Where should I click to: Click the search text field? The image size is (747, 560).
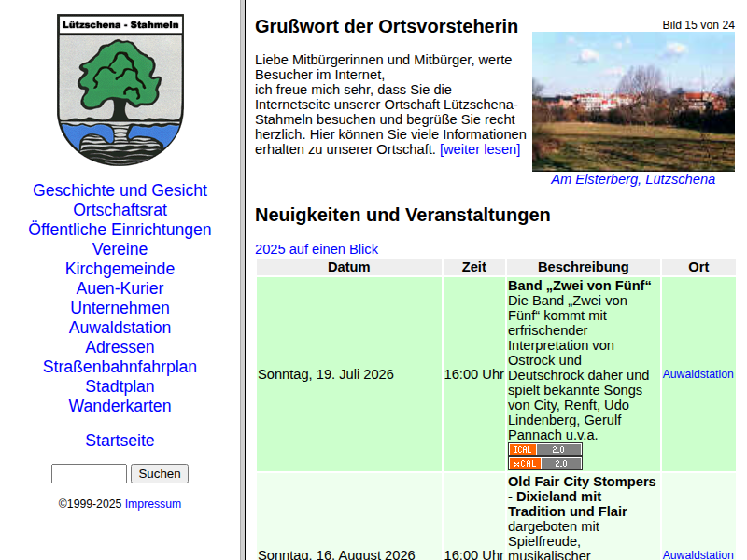click(x=89, y=474)
